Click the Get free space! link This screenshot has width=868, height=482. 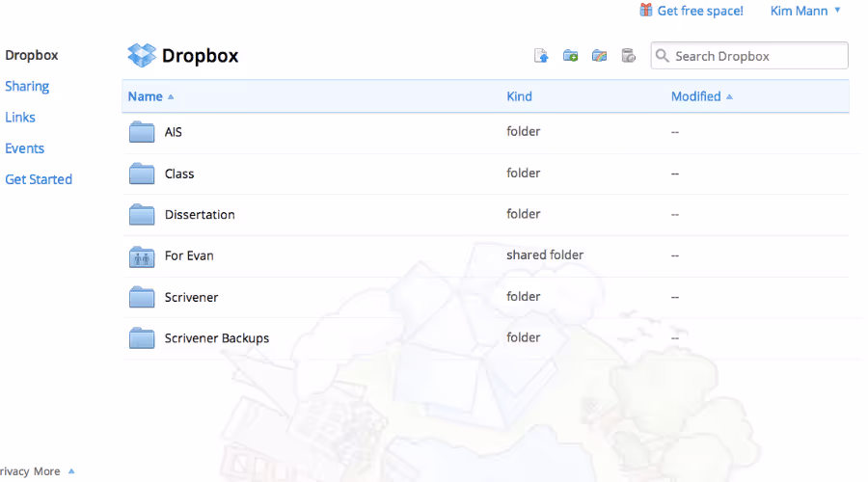click(700, 11)
